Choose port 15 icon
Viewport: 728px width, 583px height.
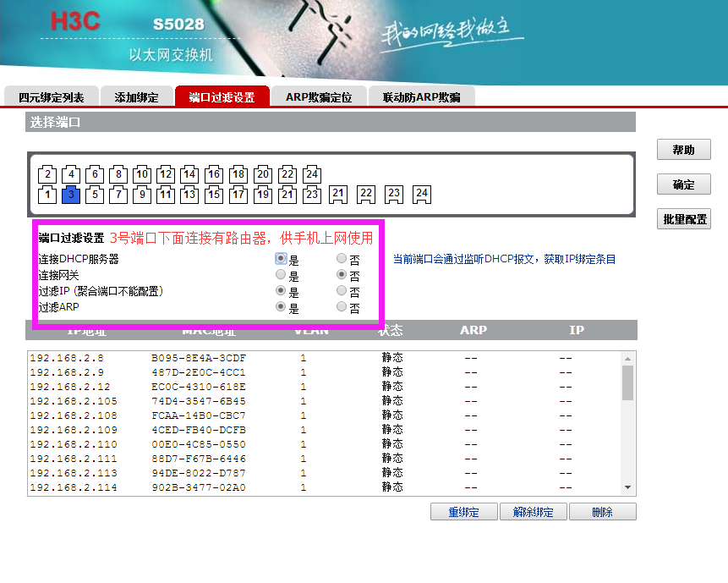click(214, 195)
